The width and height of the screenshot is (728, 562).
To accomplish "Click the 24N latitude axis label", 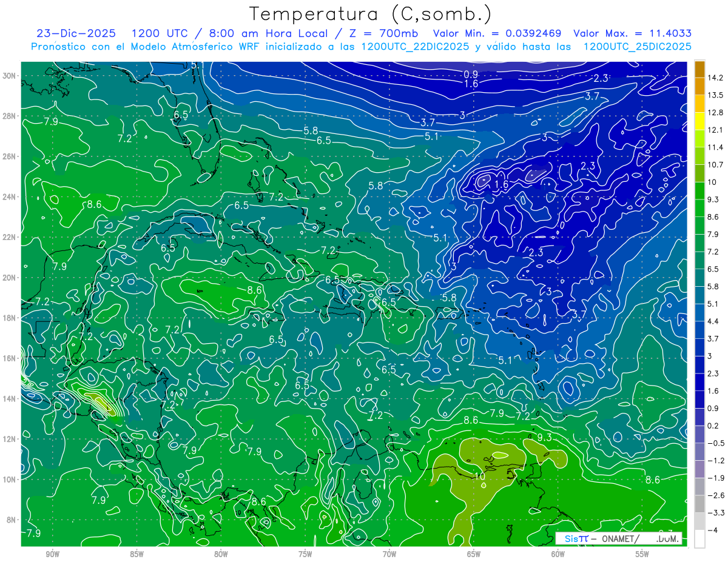I will (10, 197).
